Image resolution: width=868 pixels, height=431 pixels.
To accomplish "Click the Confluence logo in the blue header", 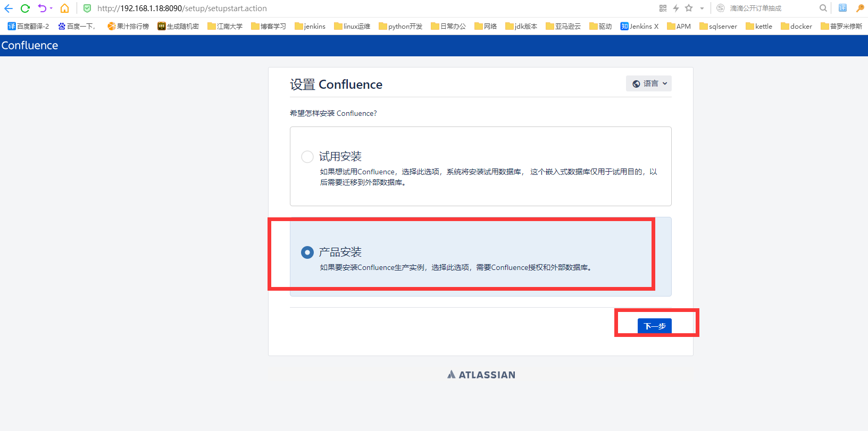I will click(x=30, y=46).
